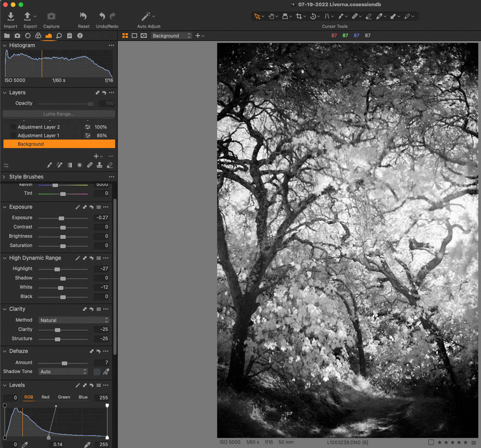Open Adjustment Layer 2 settings sliders icon
The image size is (481, 448).
pos(88,127)
